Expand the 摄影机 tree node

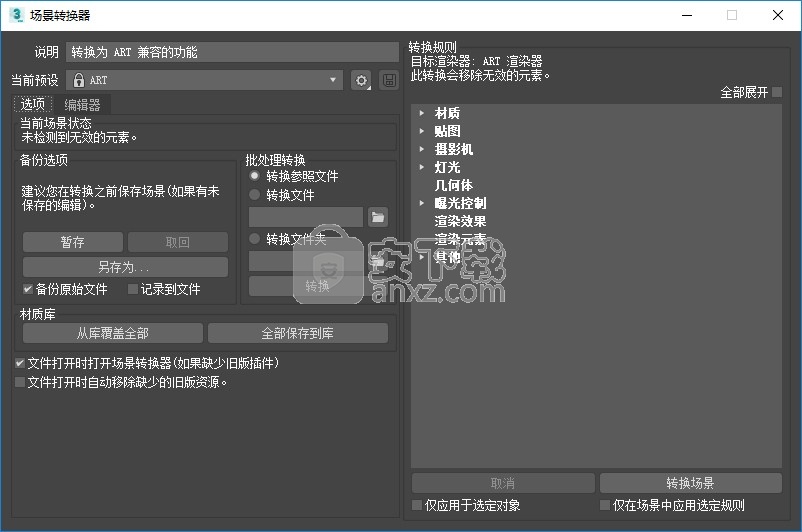pos(421,149)
